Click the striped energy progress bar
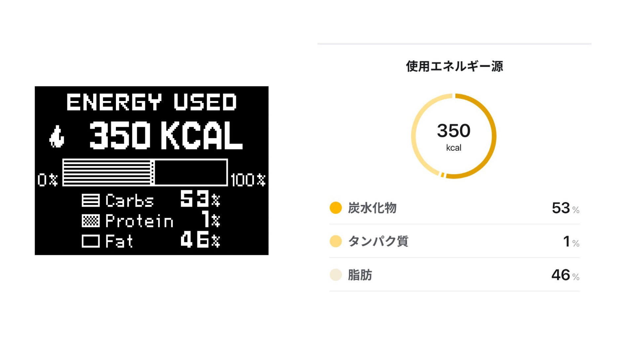This screenshot has height=341, width=644. tap(145, 173)
